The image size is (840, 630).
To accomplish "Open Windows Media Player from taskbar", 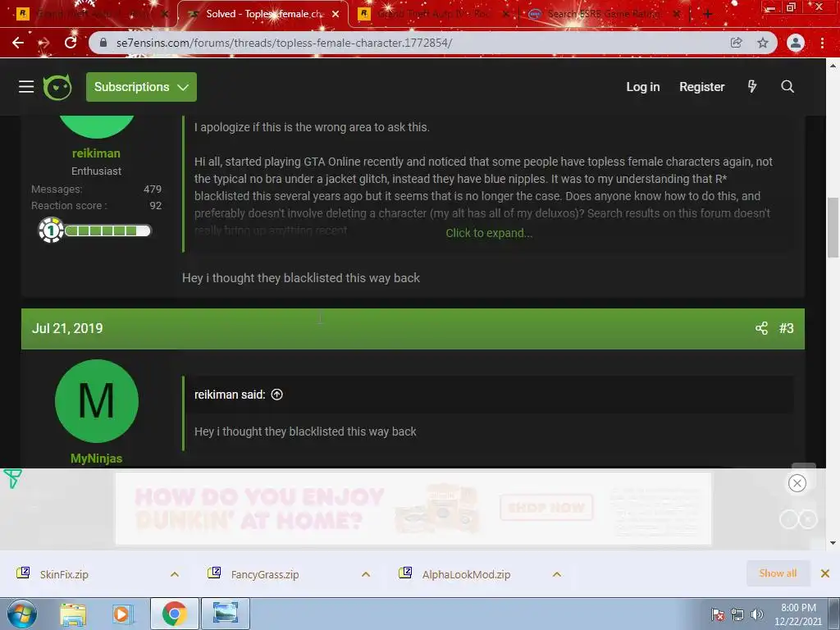I will coord(122,614).
